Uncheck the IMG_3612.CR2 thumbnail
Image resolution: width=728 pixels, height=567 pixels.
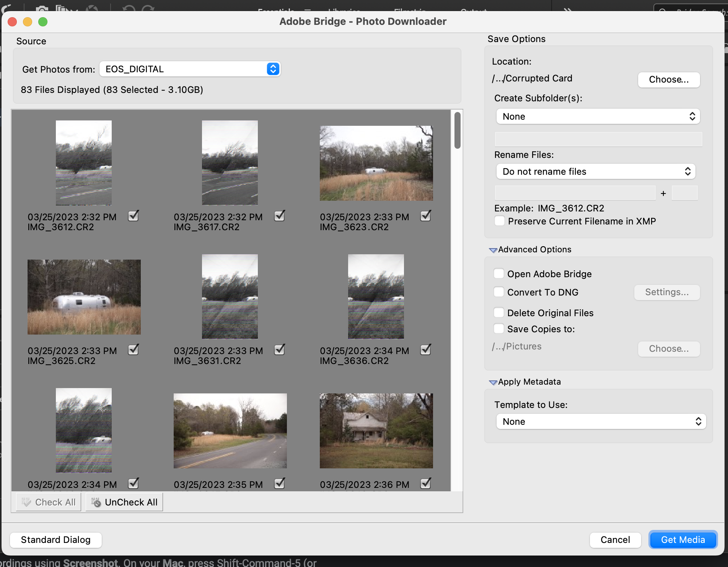pos(133,216)
